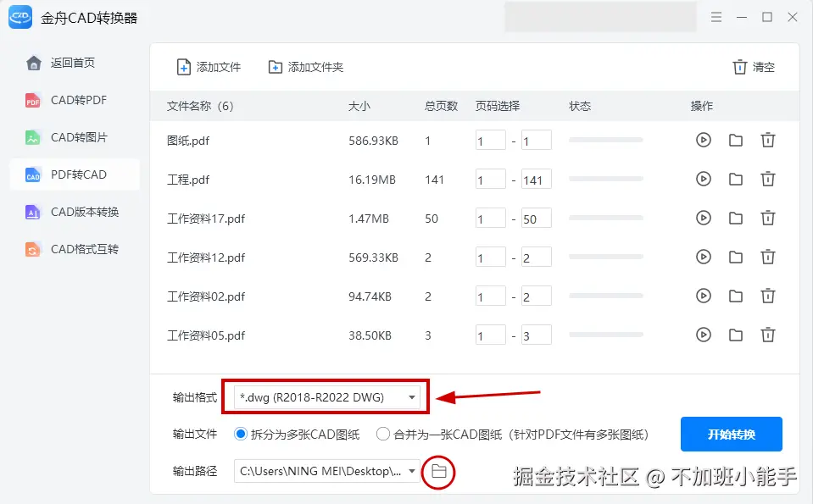Image resolution: width=813 pixels, height=504 pixels.
Task: Select PDF转CAD in sidebar
Action: pos(75,174)
